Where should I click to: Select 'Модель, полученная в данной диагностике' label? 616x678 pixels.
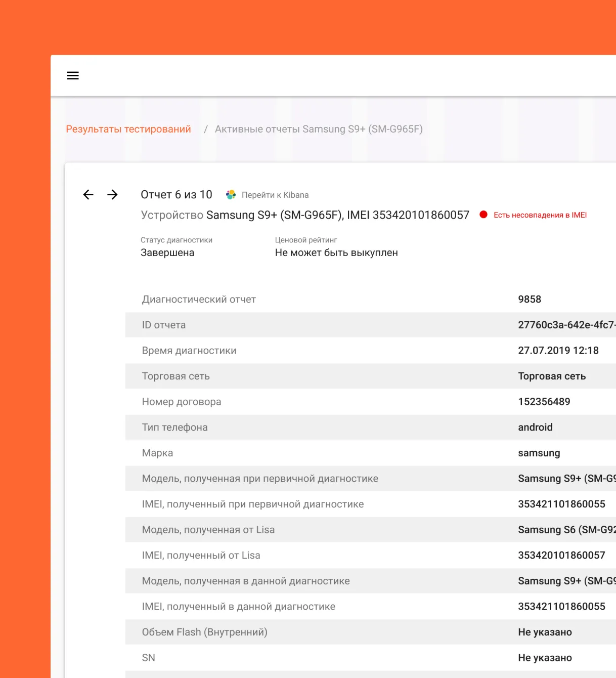(x=246, y=581)
